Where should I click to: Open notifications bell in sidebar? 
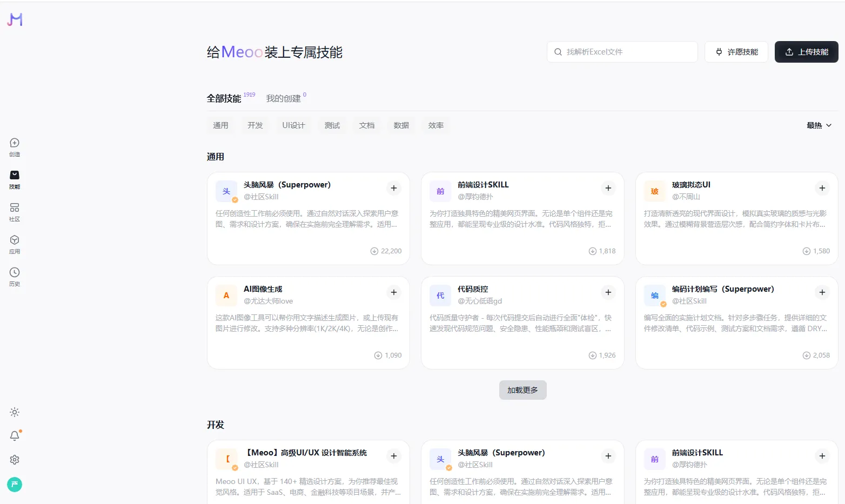tap(15, 436)
